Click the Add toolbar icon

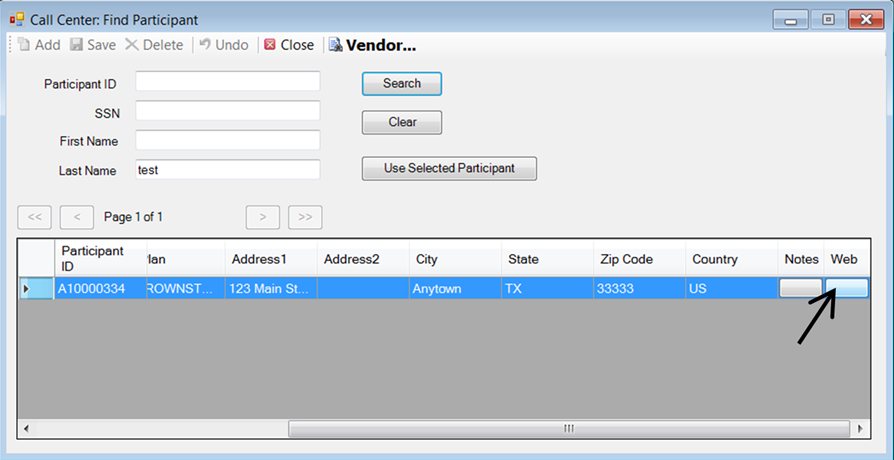[x=24, y=45]
